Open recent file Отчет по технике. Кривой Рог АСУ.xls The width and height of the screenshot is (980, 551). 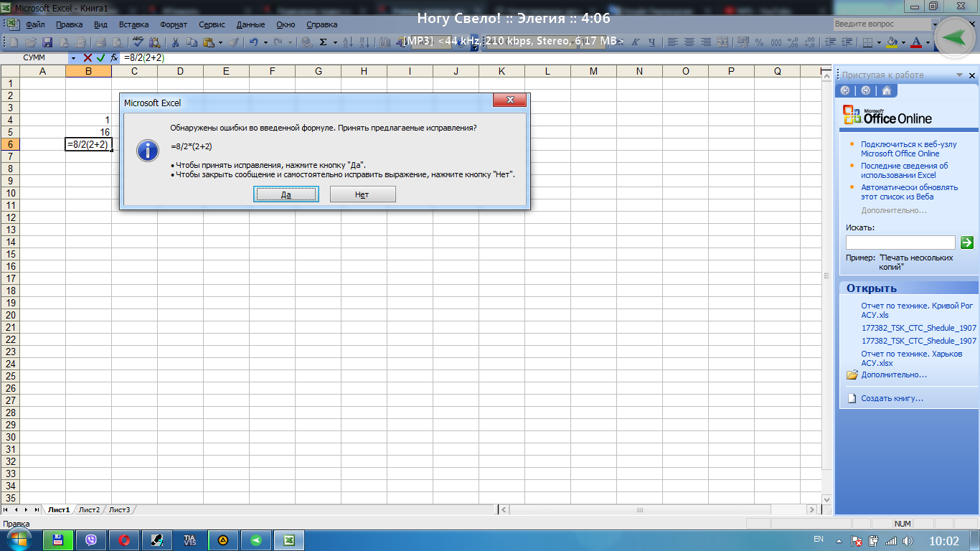point(918,310)
